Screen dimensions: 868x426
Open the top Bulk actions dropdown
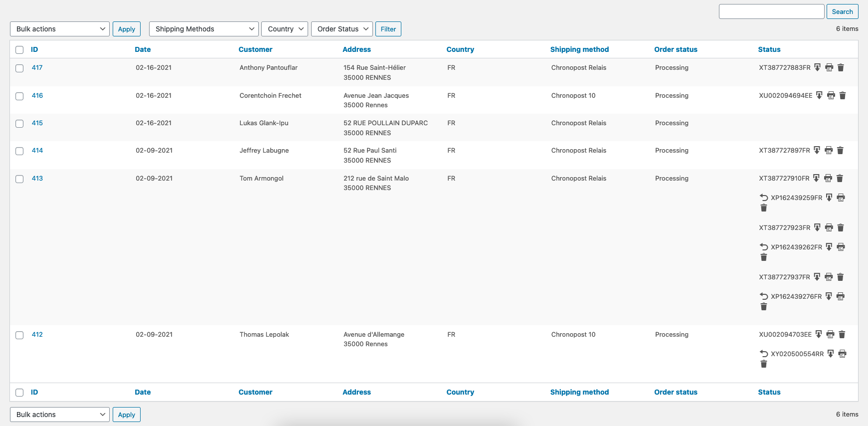pos(60,29)
